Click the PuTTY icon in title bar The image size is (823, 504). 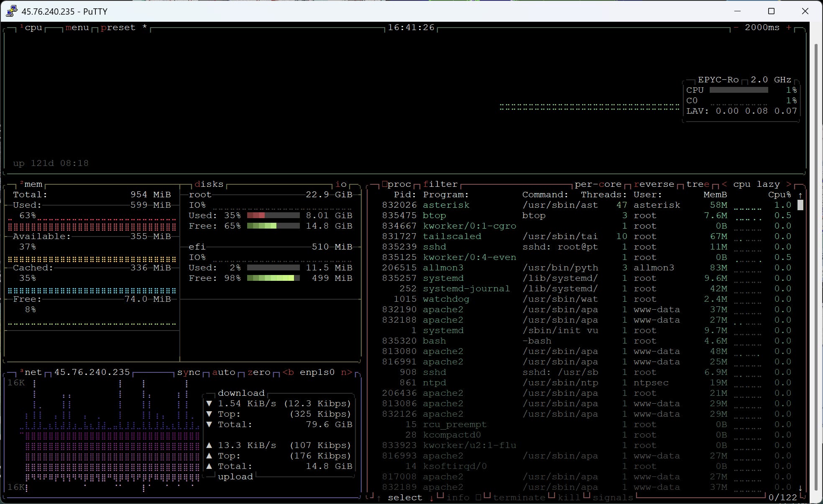pos(12,11)
